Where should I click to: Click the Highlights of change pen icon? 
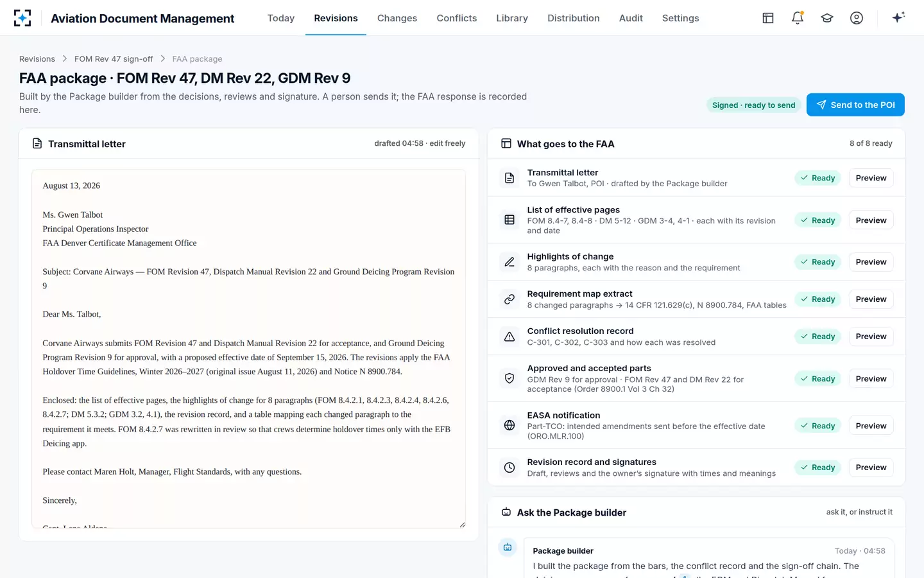pos(509,262)
